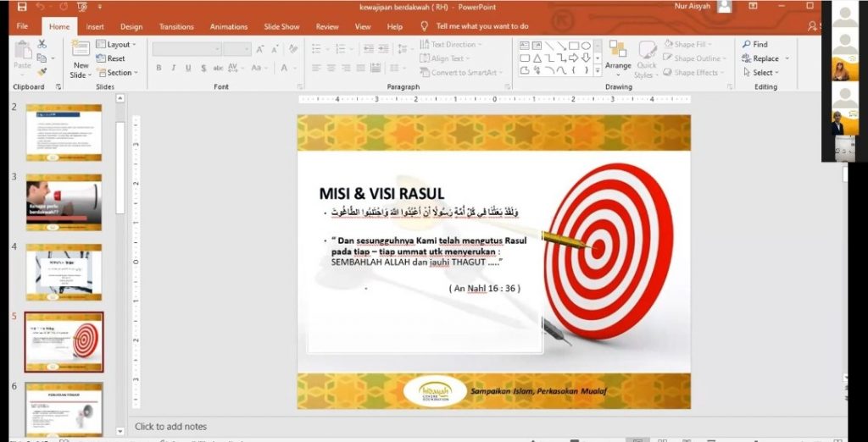The image size is (868, 442).
Task: Expand the Section dropdown
Action: pyautogui.click(x=119, y=73)
